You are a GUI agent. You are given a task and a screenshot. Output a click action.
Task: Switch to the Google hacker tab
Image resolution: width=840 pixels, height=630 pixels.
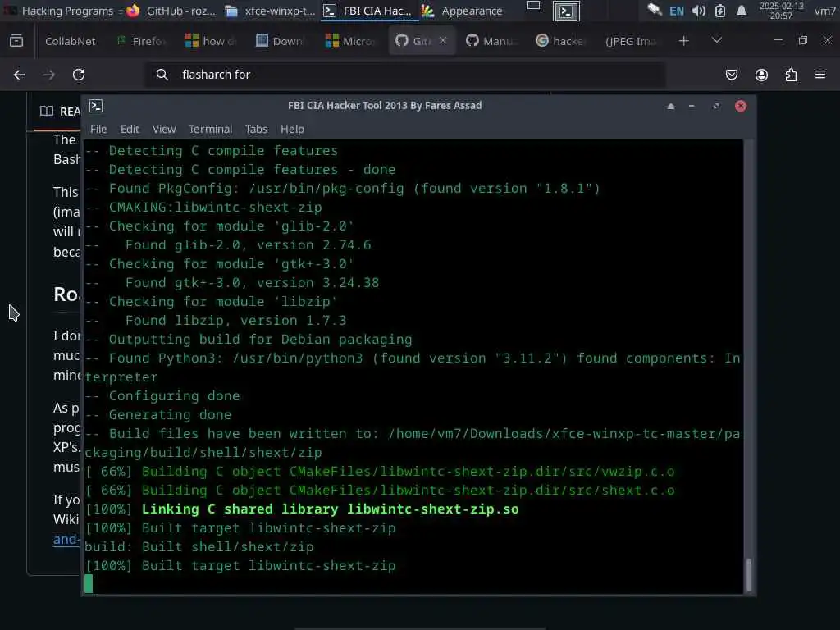pos(561,41)
